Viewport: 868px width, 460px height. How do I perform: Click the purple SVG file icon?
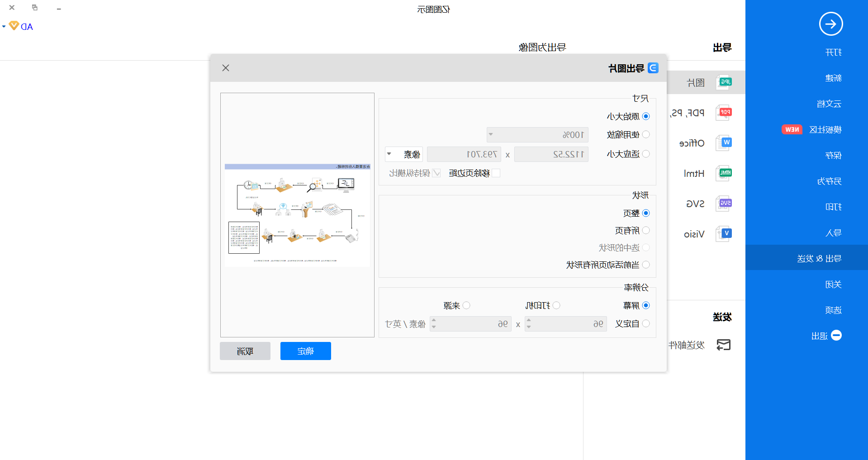coord(724,204)
